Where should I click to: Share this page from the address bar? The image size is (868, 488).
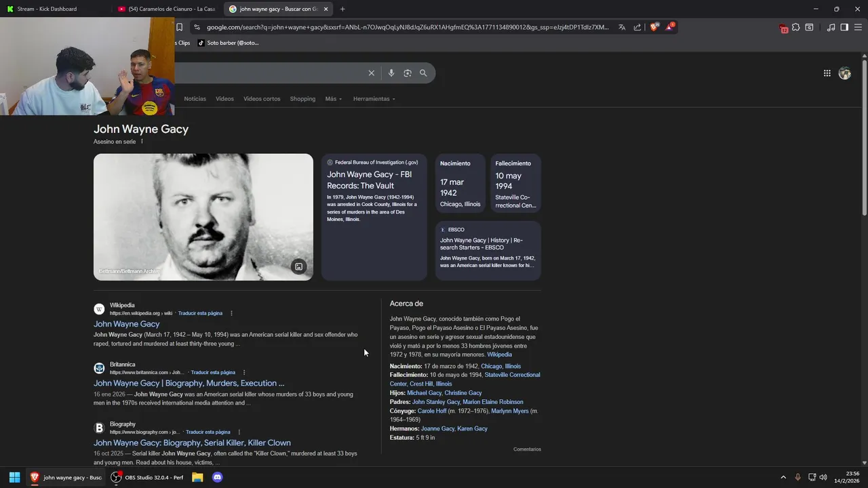(637, 27)
